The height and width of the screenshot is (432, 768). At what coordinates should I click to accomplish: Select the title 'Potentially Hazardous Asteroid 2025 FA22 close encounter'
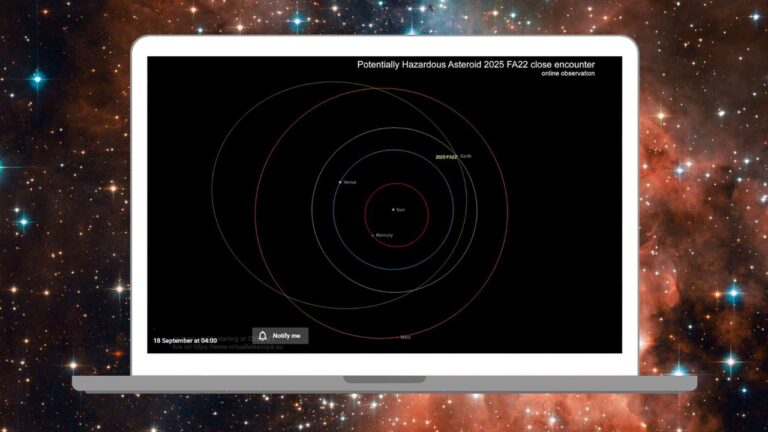tap(476, 65)
